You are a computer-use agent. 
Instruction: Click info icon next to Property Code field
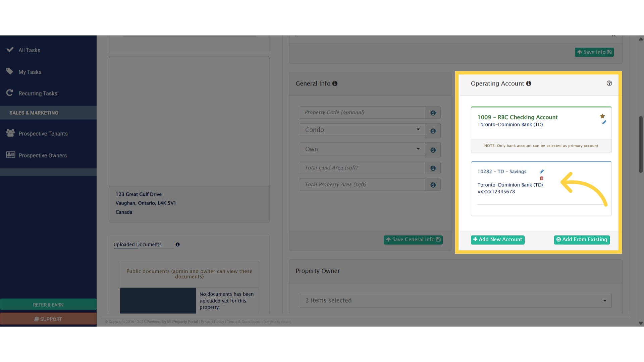point(433,113)
